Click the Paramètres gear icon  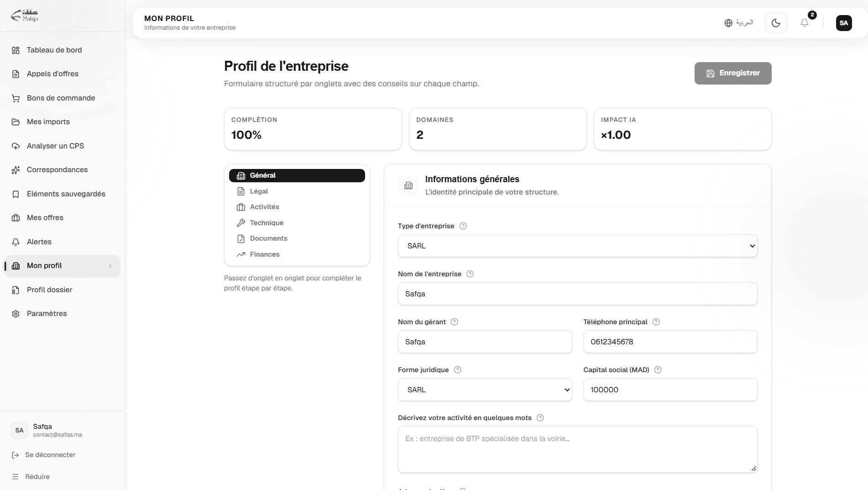[x=16, y=314]
